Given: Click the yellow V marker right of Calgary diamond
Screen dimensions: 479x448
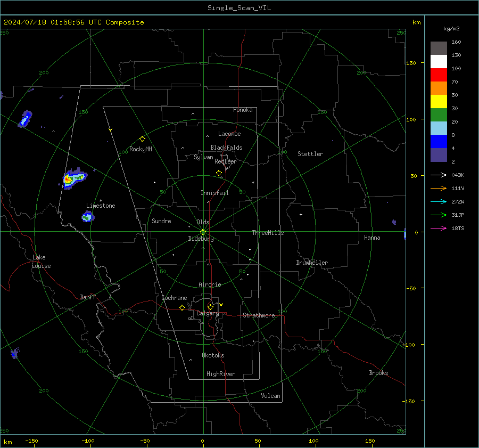Looking at the screenshot, I should tap(221, 305).
